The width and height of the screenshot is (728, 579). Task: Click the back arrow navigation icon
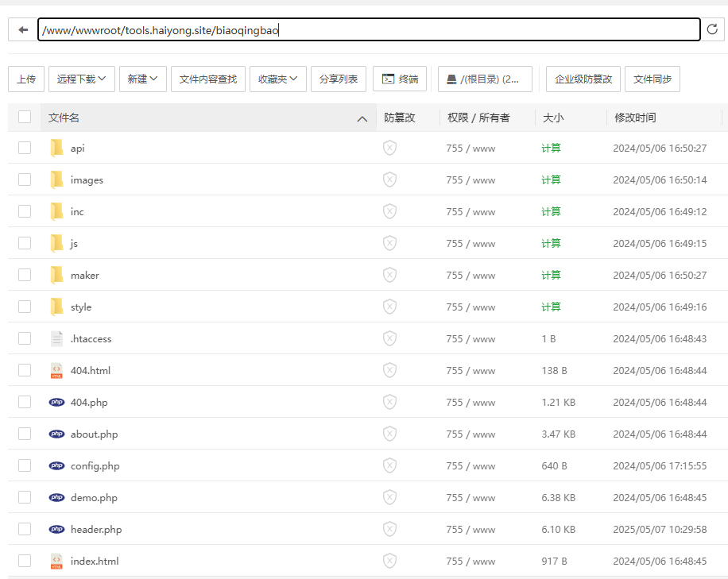click(23, 29)
